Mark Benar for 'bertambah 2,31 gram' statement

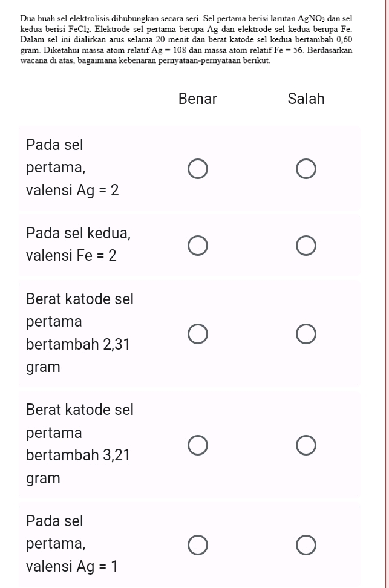coord(197,332)
